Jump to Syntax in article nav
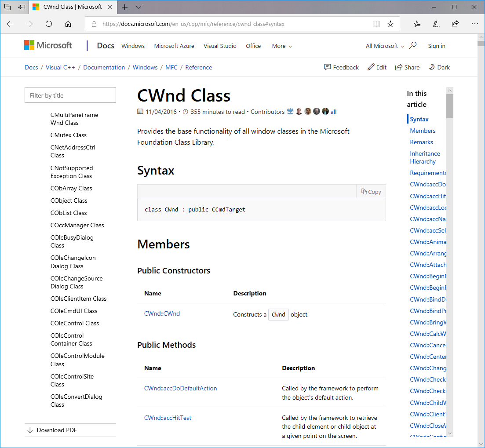This screenshot has width=485, height=448. point(419,119)
